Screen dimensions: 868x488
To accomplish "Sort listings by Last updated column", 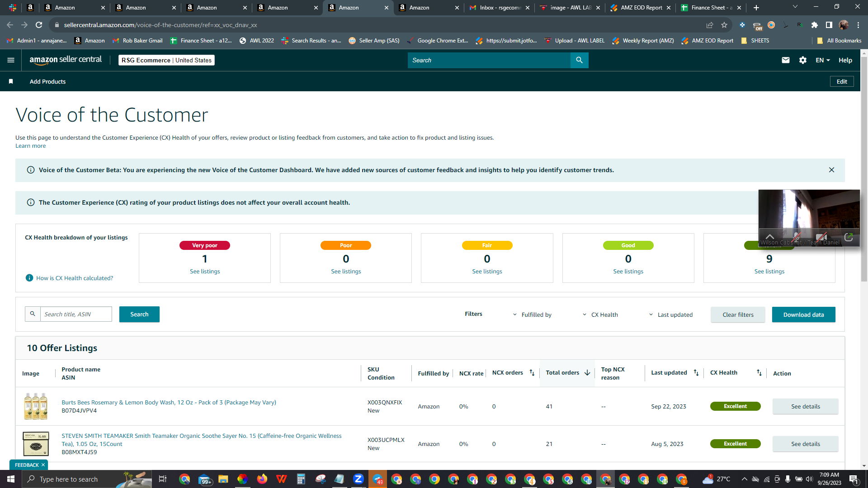I will click(696, 373).
